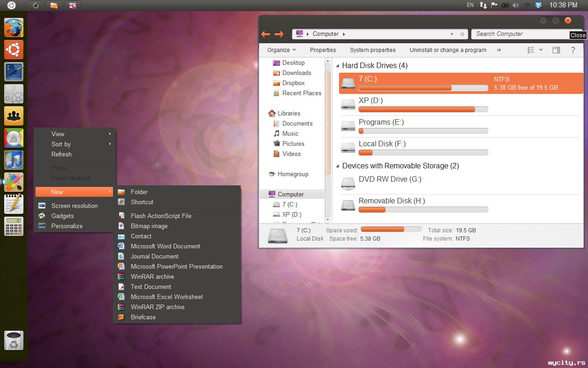This screenshot has width=588, height=368.
Task: Select Screen resolution in the context menu
Action: pyautogui.click(x=74, y=206)
